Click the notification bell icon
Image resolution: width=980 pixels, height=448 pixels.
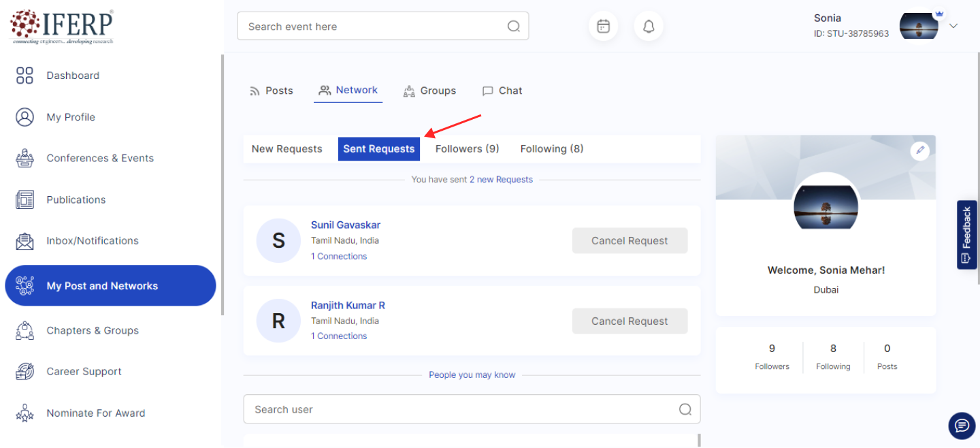pyautogui.click(x=649, y=27)
